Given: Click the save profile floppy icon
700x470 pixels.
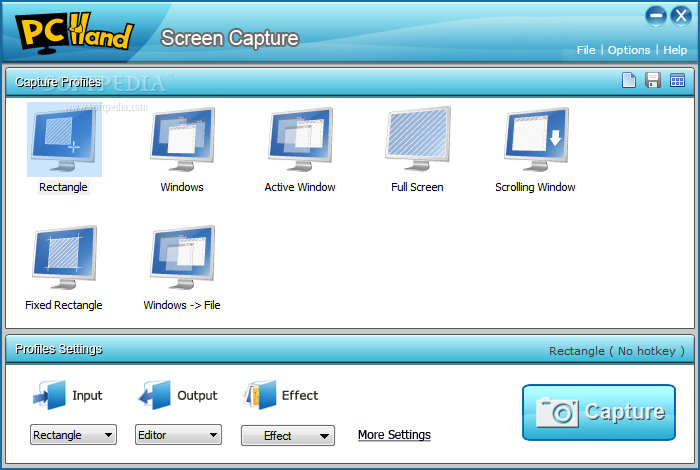Looking at the screenshot, I should (x=653, y=80).
